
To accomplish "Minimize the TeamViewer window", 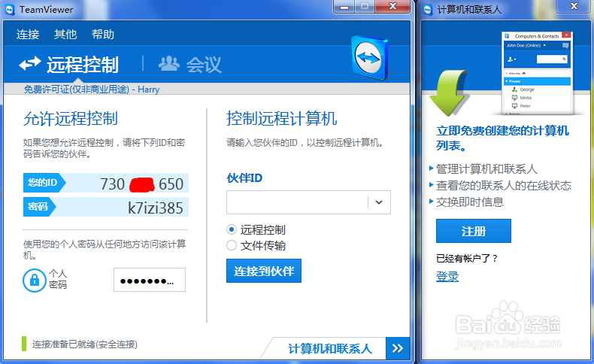I will (344, 7).
